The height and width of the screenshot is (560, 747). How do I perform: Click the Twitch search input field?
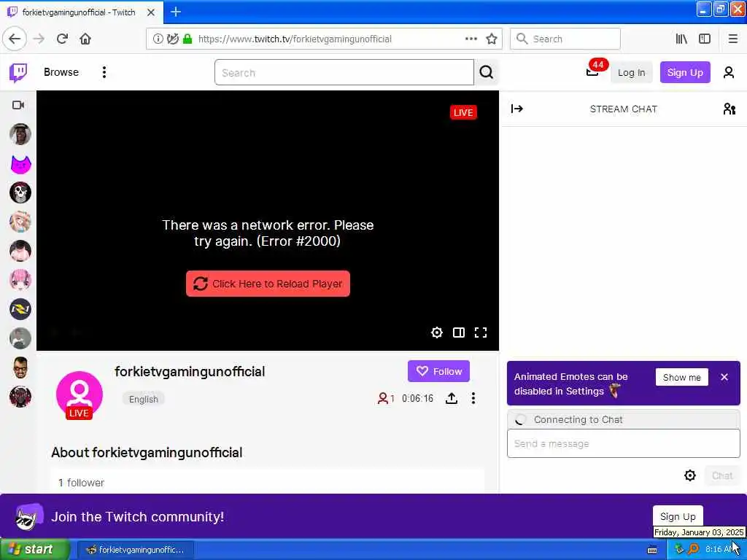pos(344,72)
